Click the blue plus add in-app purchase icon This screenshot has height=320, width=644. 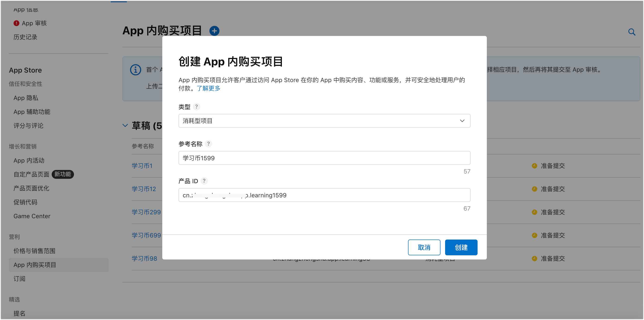pos(214,31)
